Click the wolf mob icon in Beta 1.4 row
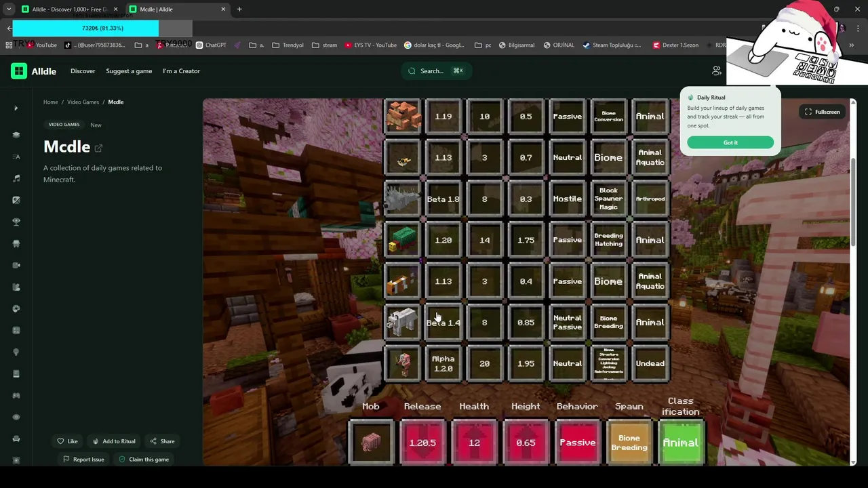 click(x=403, y=323)
